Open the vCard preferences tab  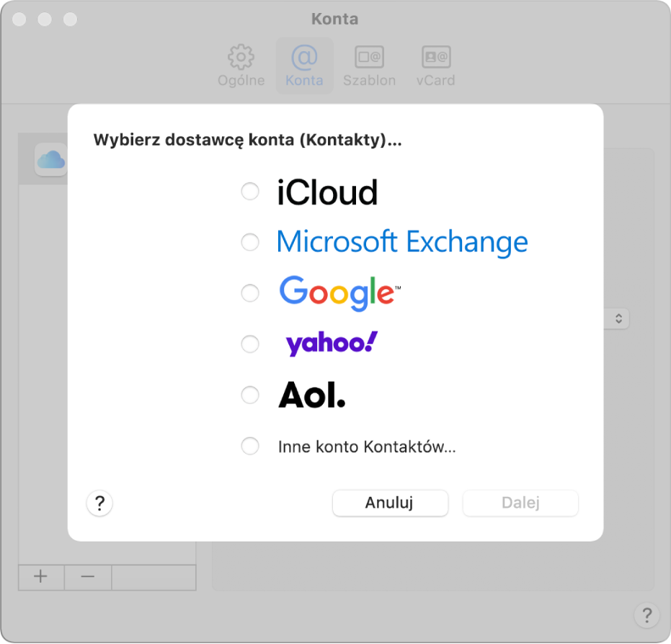click(435, 66)
